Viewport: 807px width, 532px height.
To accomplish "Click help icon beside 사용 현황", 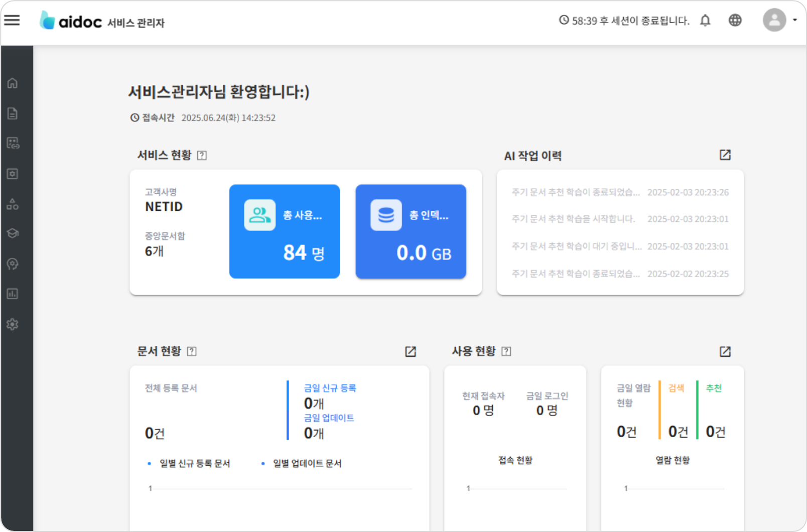I will [x=506, y=351].
